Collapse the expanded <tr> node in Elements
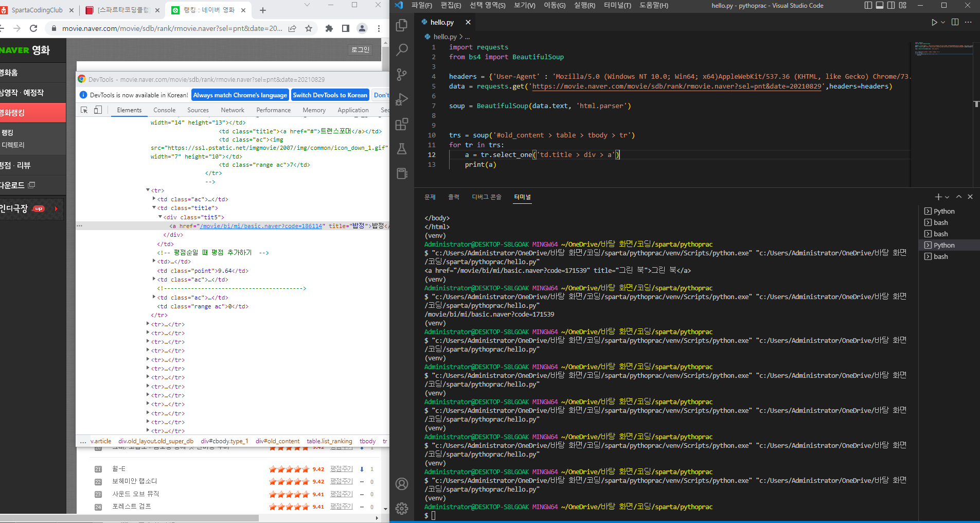 click(148, 190)
